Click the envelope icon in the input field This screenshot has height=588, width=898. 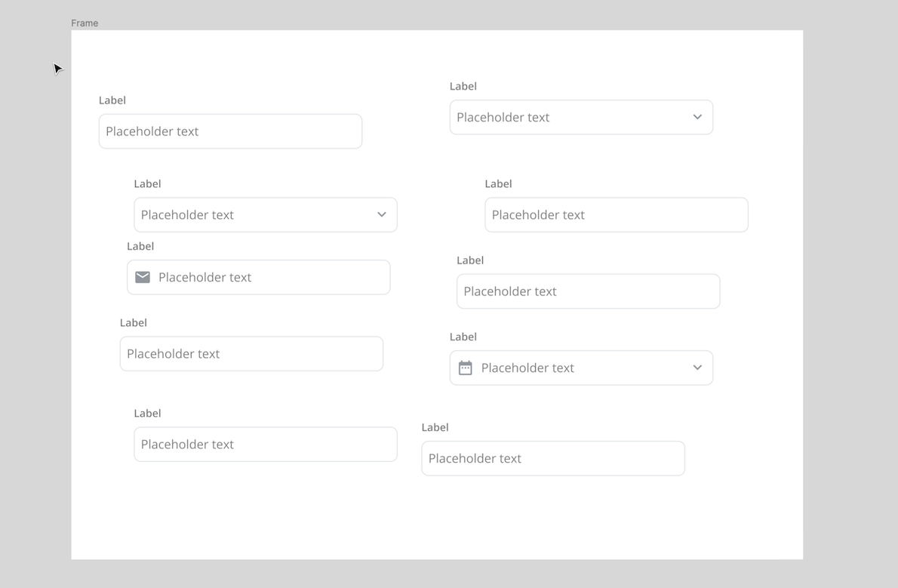click(143, 278)
